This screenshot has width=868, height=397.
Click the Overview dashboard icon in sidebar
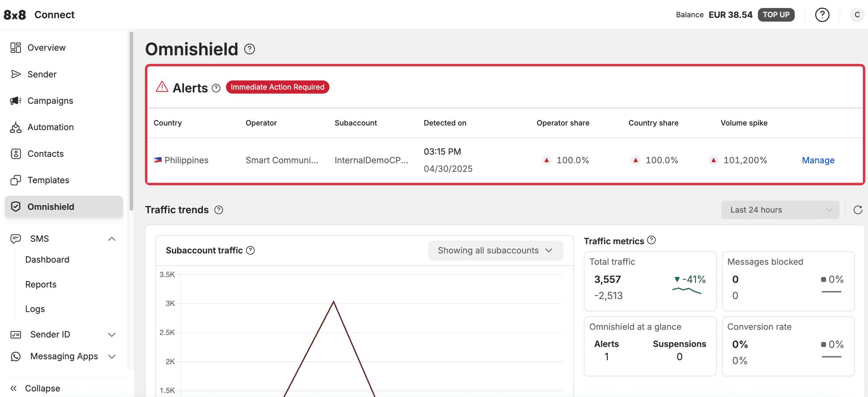[x=16, y=48]
